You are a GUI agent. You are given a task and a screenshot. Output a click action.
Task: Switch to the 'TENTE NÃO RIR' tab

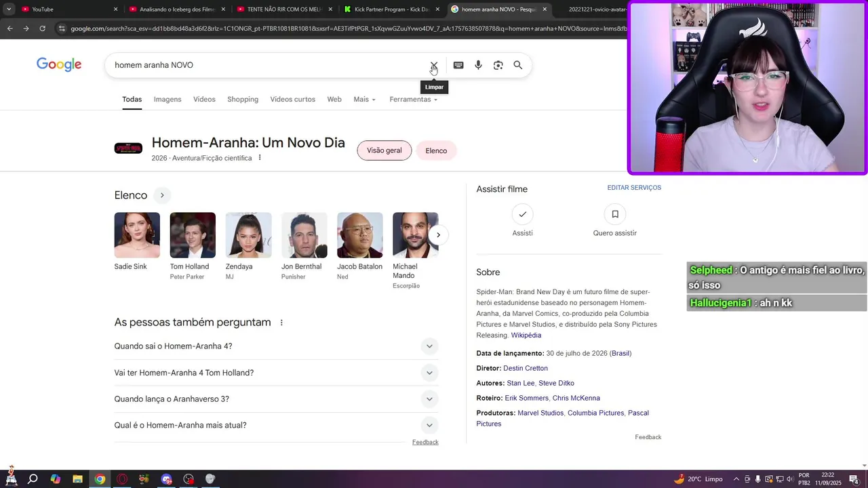tap(283, 9)
